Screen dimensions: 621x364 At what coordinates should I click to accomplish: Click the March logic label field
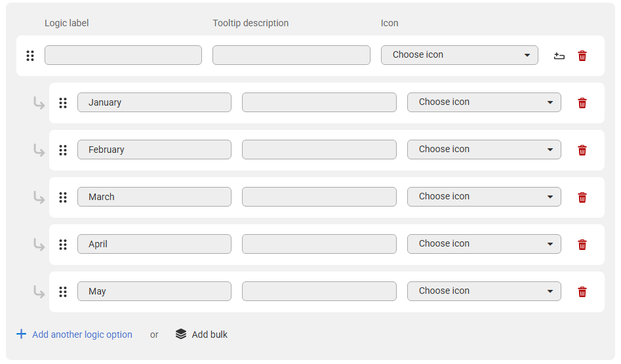[154, 197]
